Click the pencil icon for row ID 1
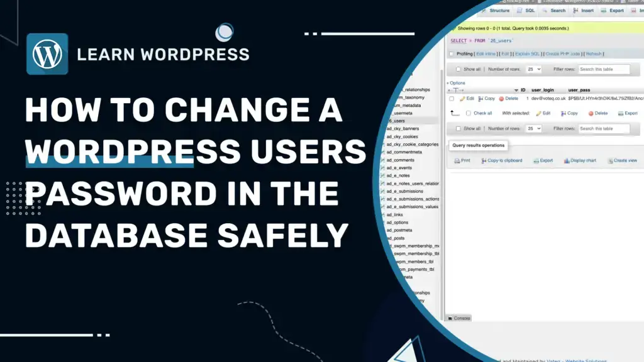 (462, 99)
